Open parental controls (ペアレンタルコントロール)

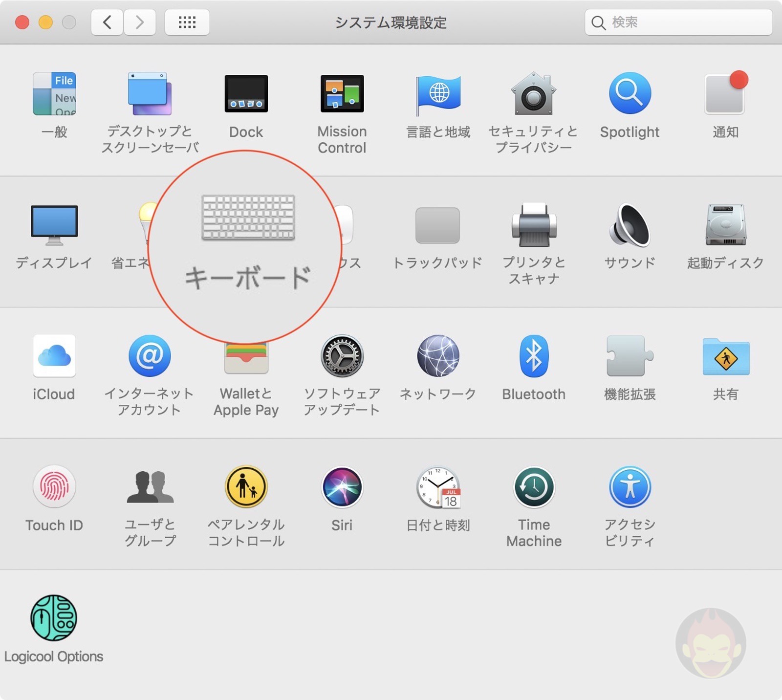pyautogui.click(x=246, y=487)
